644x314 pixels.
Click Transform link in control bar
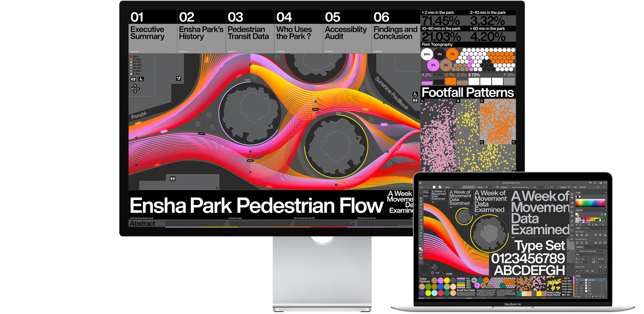point(582,187)
